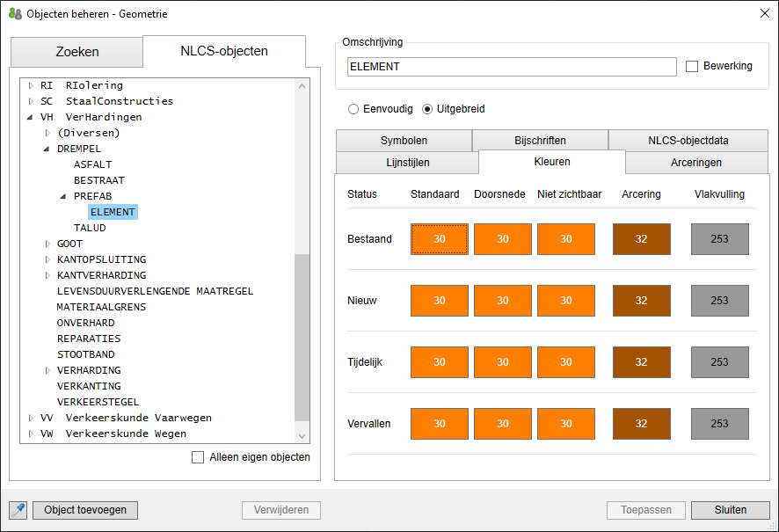Switch to the Zoeken tab
The image size is (779, 532).
tap(77, 52)
